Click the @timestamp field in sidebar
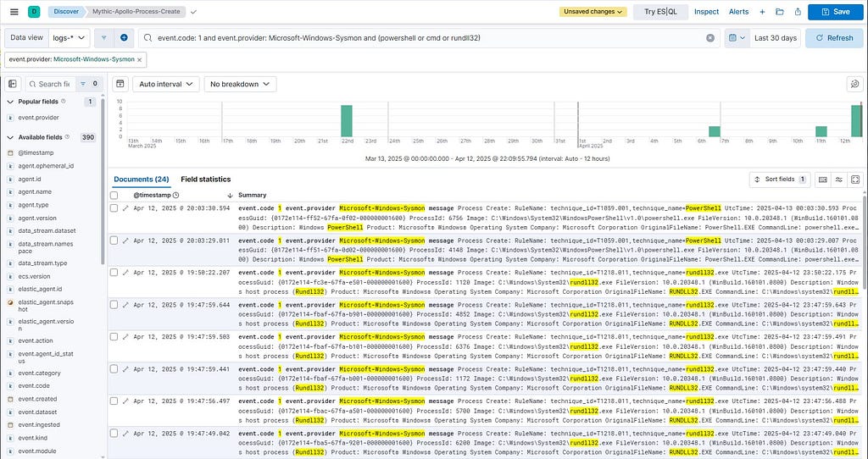The width and height of the screenshot is (868, 459). pyautogui.click(x=36, y=152)
